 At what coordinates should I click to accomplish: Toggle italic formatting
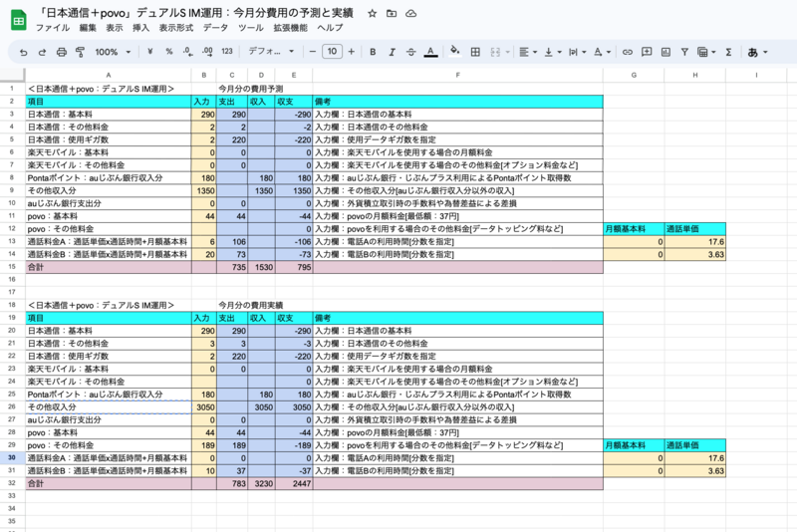[392, 52]
